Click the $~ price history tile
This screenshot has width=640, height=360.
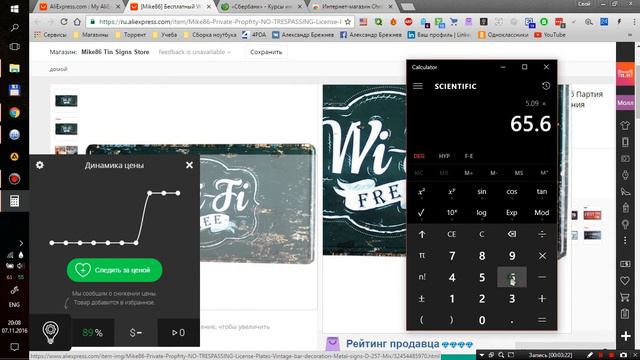(136, 333)
